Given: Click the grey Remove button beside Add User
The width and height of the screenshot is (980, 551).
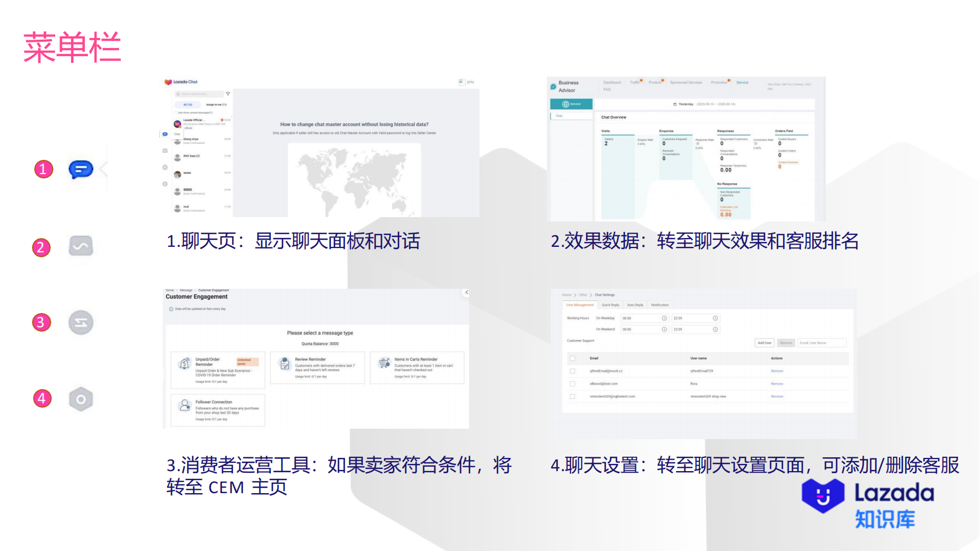Looking at the screenshot, I should (x=786, y=343).
